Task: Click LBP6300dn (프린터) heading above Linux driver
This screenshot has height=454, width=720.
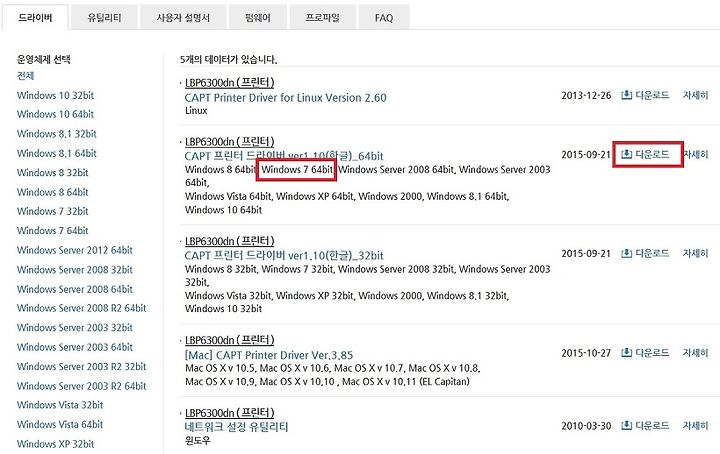Action: tap(230, 83)
